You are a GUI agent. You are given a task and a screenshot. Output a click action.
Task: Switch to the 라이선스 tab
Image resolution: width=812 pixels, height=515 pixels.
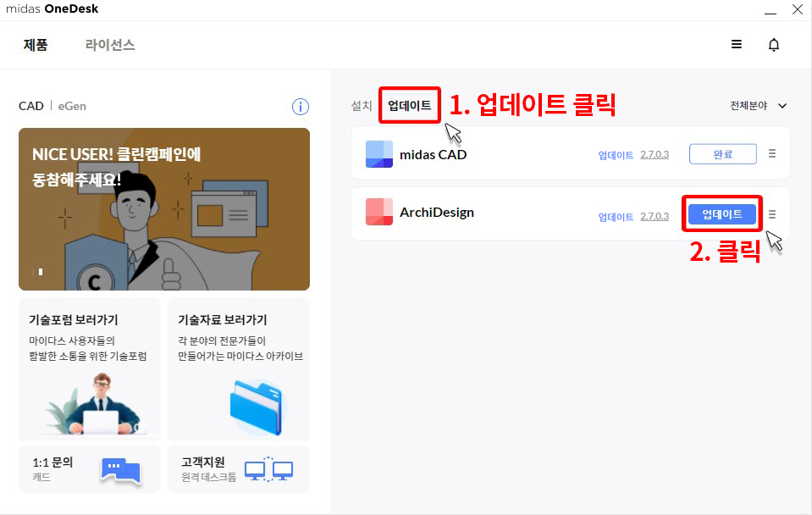[x=110, y=45]
